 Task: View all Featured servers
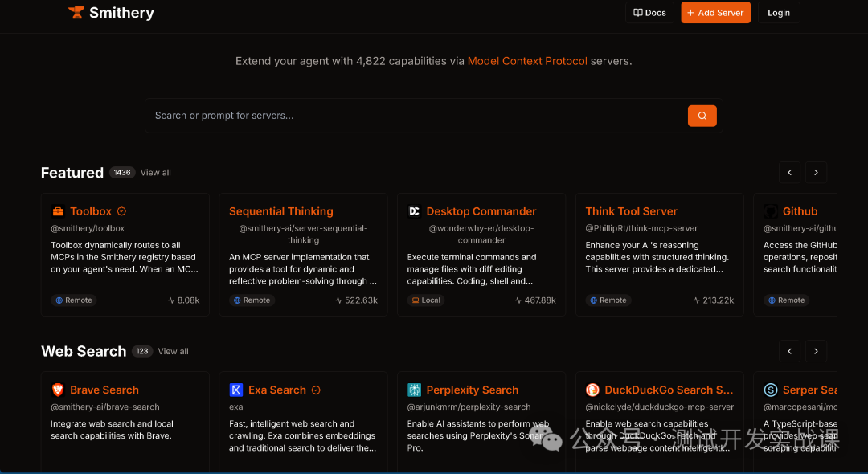(156, 173)
